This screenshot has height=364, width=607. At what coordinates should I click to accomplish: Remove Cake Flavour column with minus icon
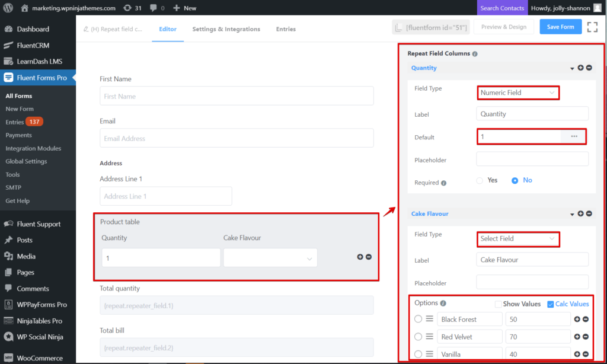(x=589, y=214)
